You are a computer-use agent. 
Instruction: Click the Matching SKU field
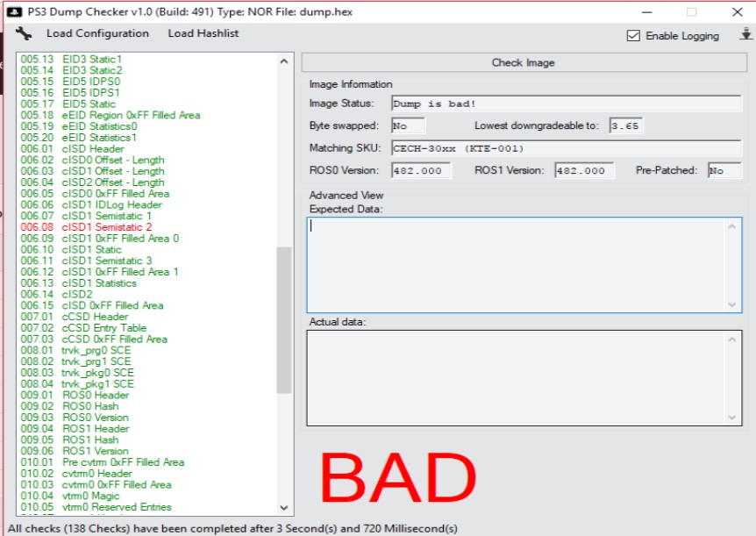[x=566, y=148]
